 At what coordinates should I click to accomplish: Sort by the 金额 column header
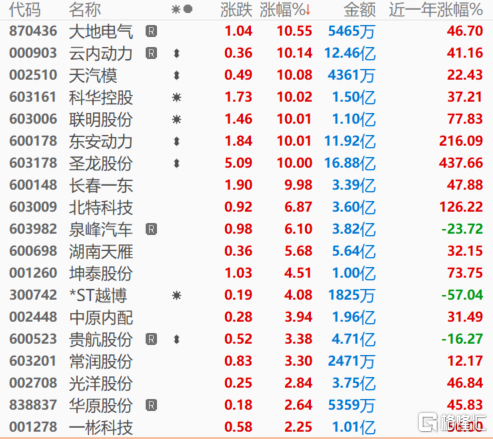pyautogui.click(x=360, y=10)
